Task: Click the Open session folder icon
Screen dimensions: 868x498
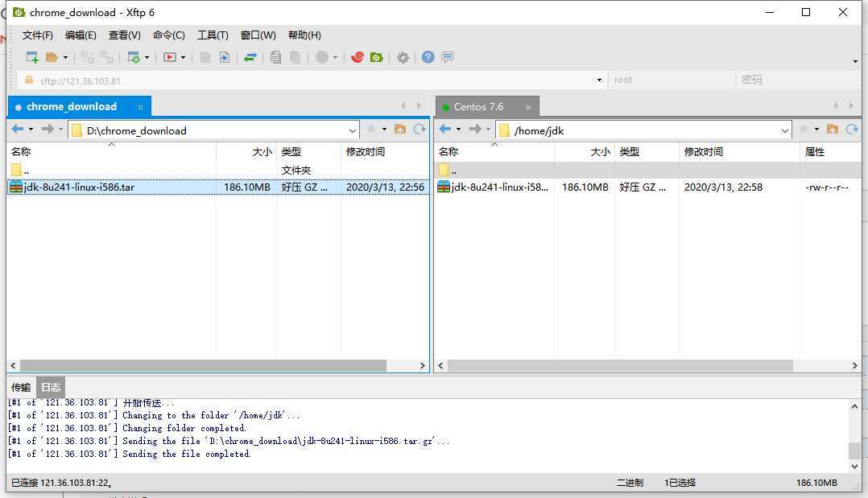Action: 52,57
